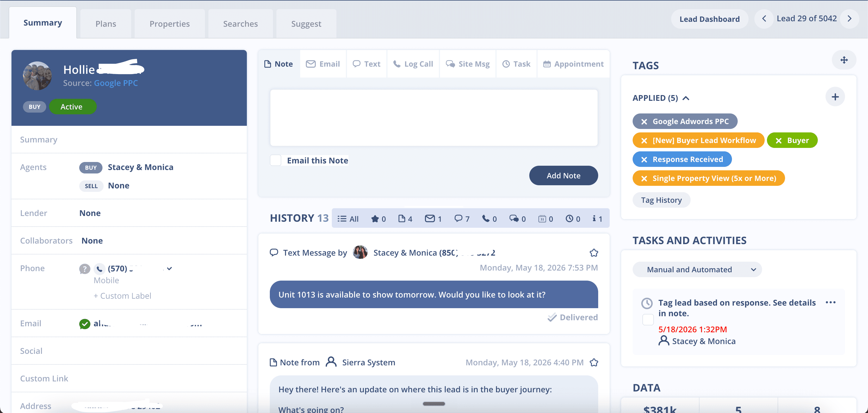
Task: Open the Log Call tab
Action: 413,64
